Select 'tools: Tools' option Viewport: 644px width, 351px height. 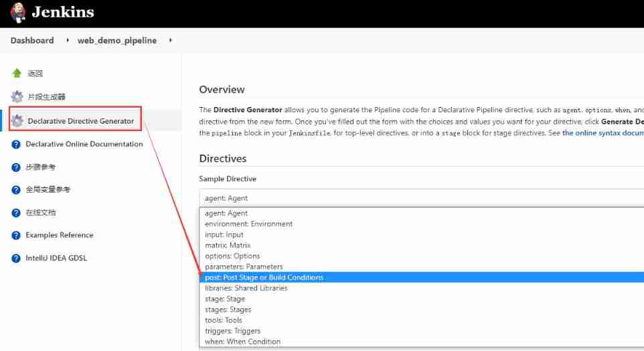[x=422, y=320]
